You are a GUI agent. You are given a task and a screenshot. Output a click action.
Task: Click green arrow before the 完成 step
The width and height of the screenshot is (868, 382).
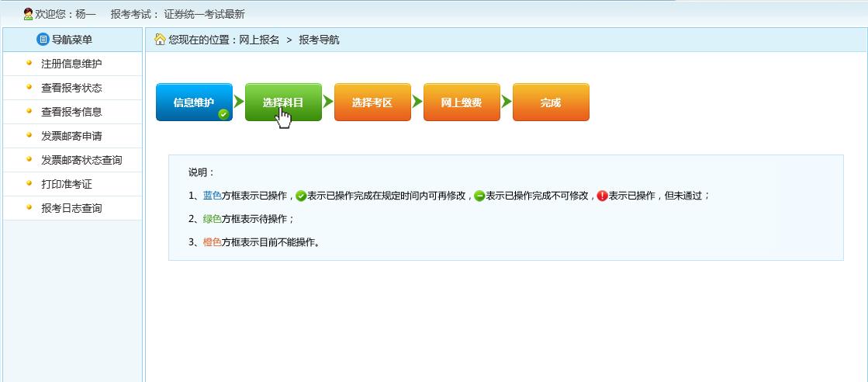coord(507,102)
